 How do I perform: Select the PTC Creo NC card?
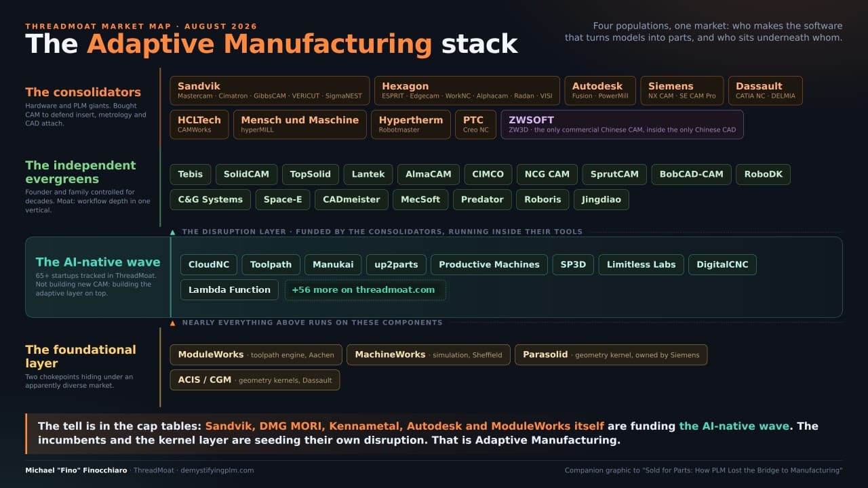(x=475, y=125)
